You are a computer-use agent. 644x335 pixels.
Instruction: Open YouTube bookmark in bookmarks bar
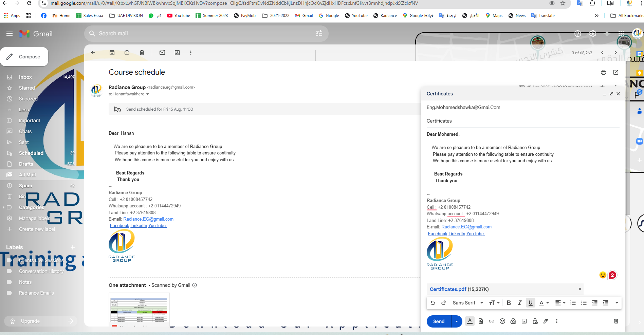[179, 16]
